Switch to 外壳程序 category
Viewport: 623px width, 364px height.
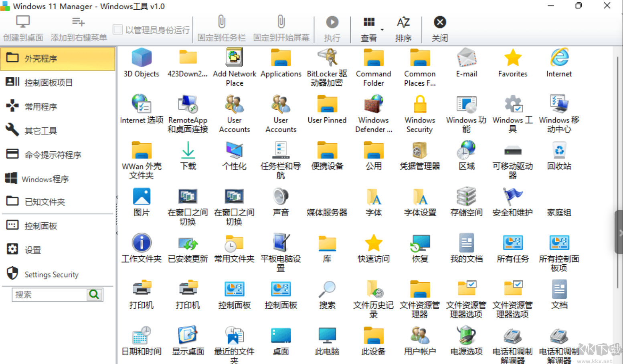(x=58, y=58)
